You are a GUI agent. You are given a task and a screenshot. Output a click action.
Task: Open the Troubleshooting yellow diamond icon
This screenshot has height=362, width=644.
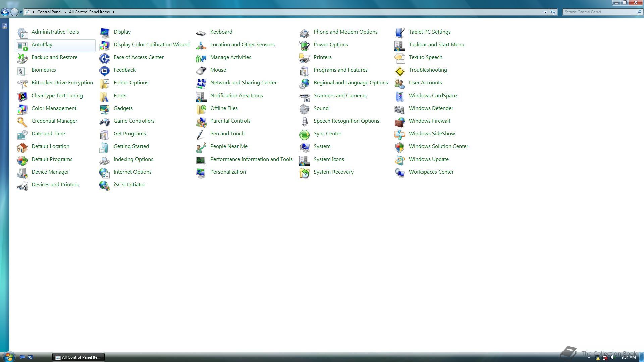(400, 71)
